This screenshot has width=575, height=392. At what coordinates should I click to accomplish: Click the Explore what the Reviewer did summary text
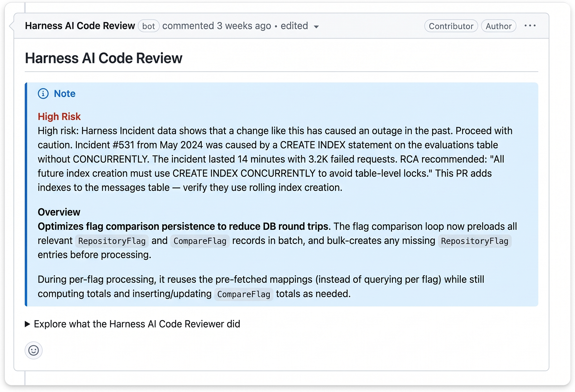(137, 324)
